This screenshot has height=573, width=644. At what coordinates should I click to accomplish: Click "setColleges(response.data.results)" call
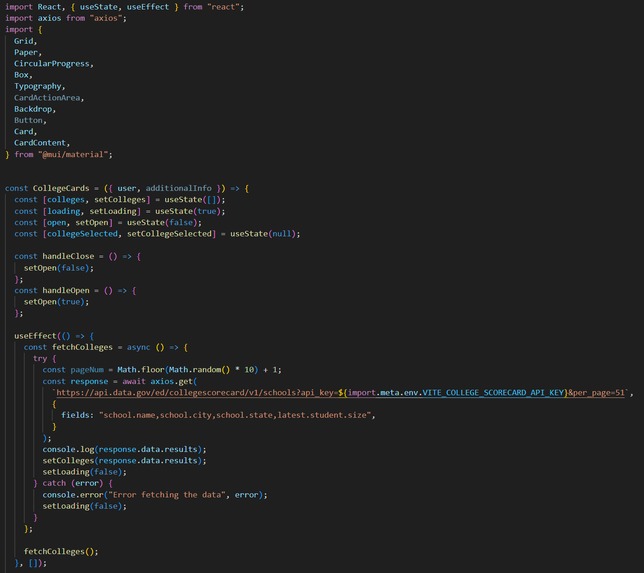click(x=122, y=461)
